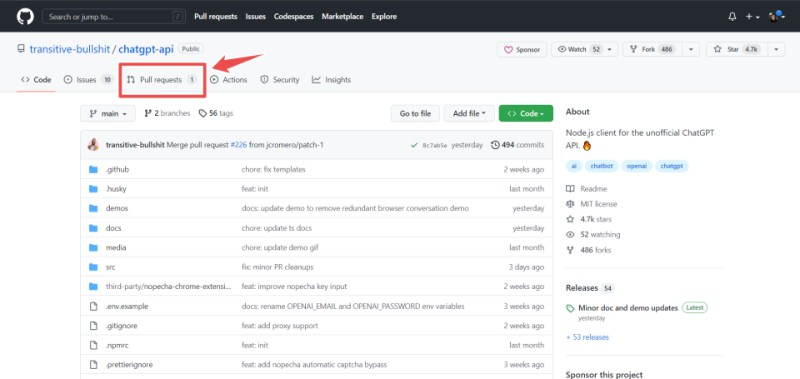Switch to the Actions tab
This screenshot has width=800, height=379.
coord(228,80)
